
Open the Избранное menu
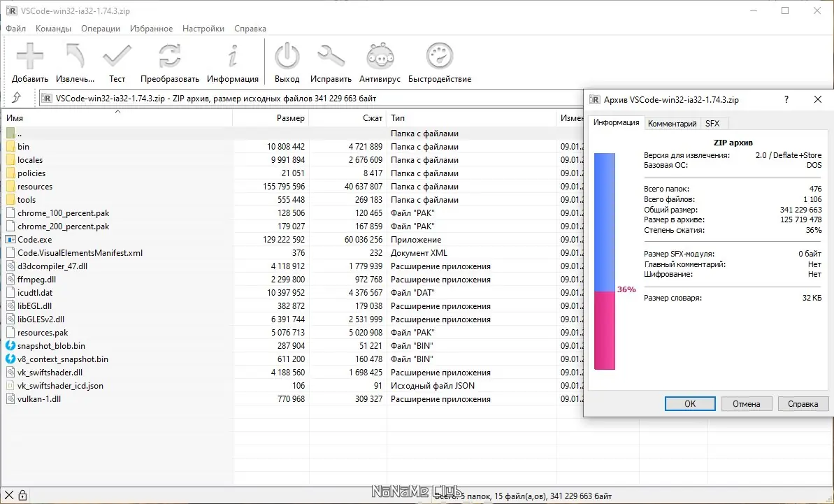pos(151,29)
